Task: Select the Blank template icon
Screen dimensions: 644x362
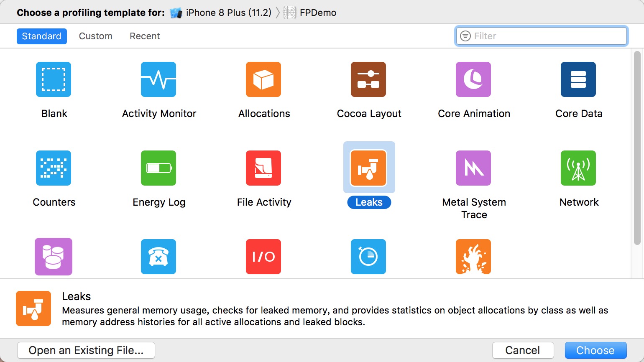Action: [54, 79]
